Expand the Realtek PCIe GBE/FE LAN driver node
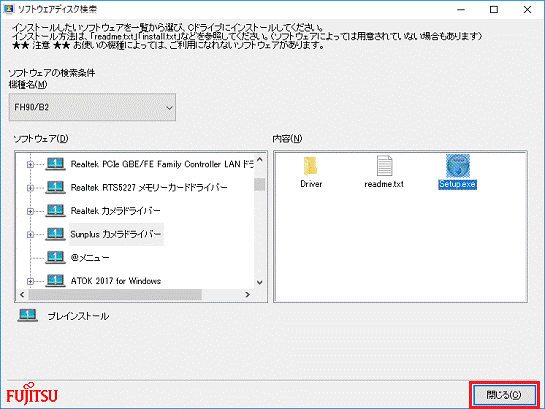This screenshot has height=409, width=545. [x=31, y=164]
